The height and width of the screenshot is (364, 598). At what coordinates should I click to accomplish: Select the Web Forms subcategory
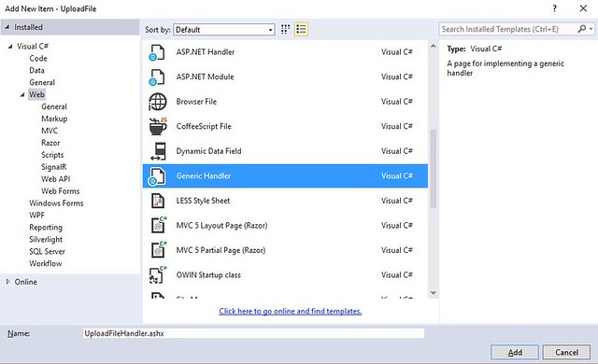(60, 191)
